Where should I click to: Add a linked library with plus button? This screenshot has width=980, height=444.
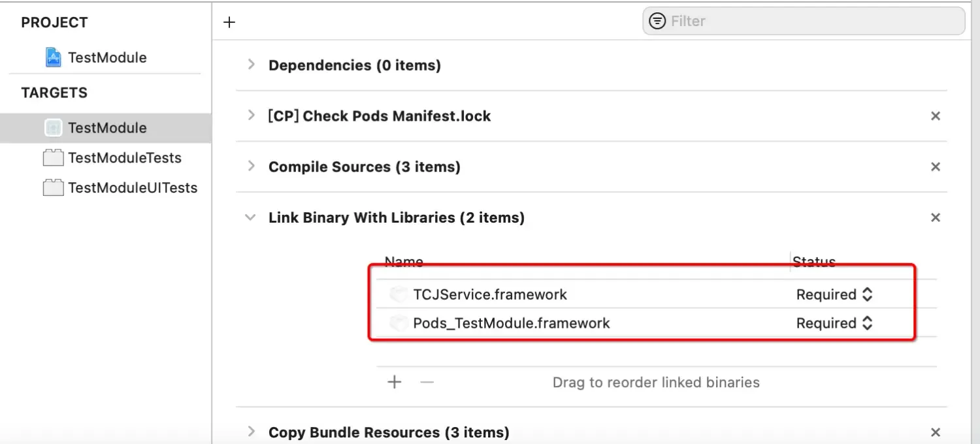395,382
